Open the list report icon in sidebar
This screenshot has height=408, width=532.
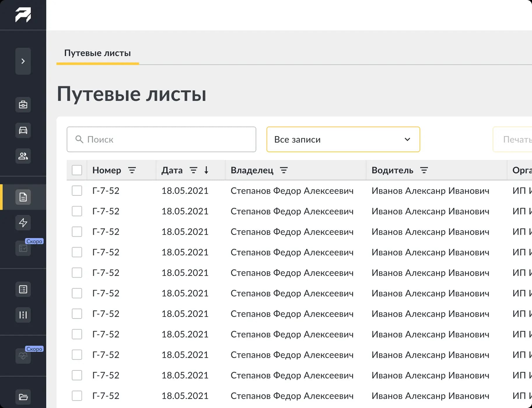pyautogui.click(x=23, y=289)
